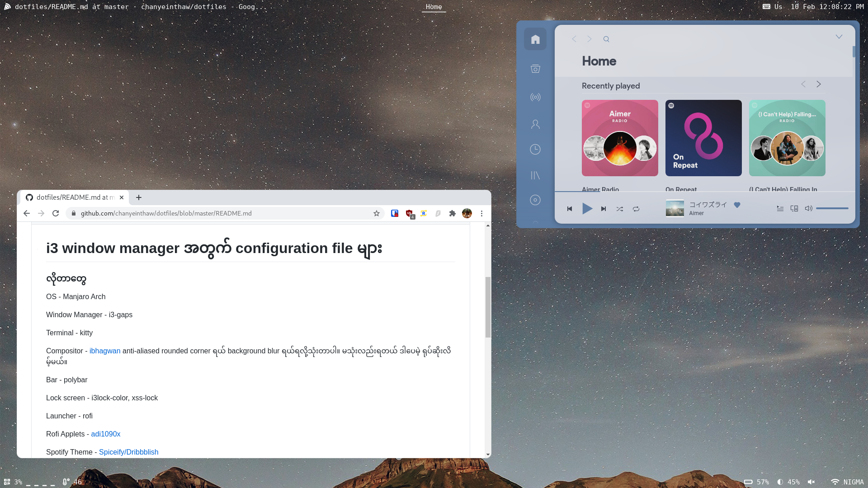Click the battery 57% indicator
Image resolution: width=868 pixels, height=488 pixels.
(x=756, y=482)
